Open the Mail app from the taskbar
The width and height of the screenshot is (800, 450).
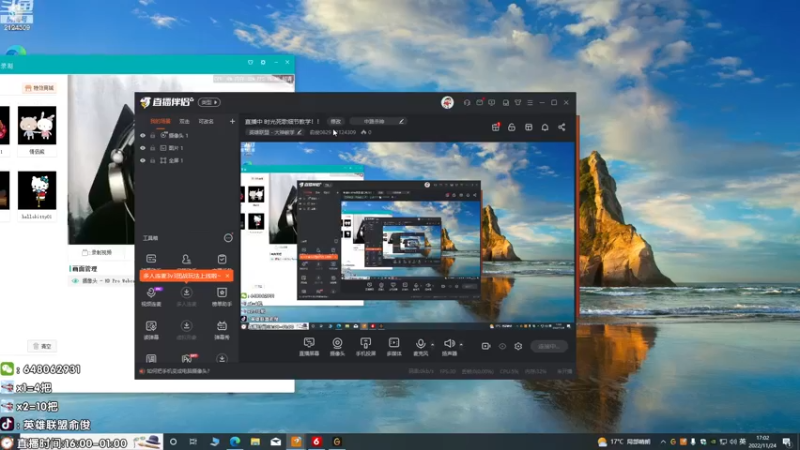tap(276, 442)
